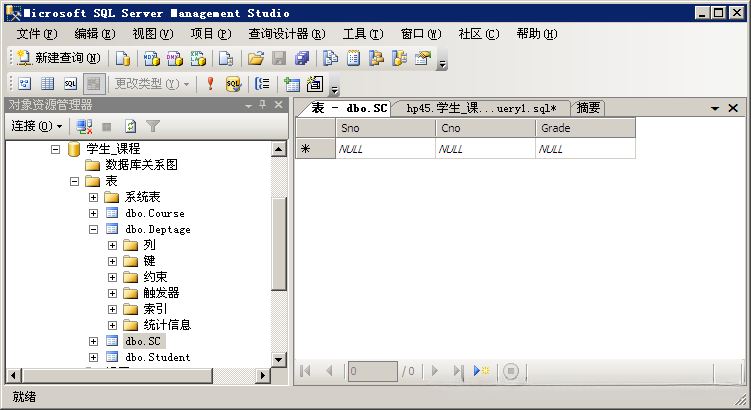Select the dbo.Student table
The width and height of the screenshot is (751, 410).
coord(158,357)
